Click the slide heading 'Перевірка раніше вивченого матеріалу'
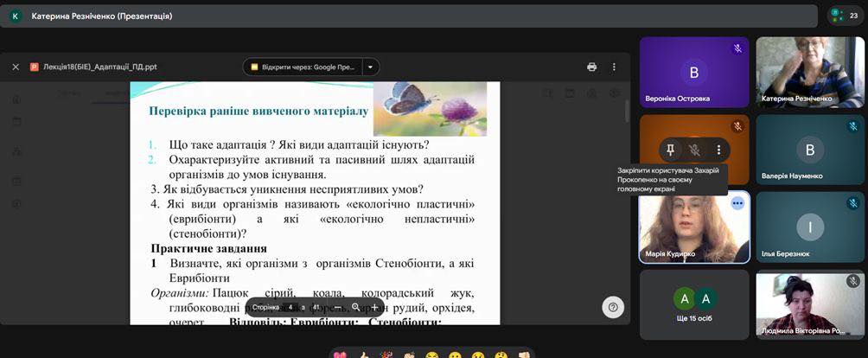 tap(258, 112)
